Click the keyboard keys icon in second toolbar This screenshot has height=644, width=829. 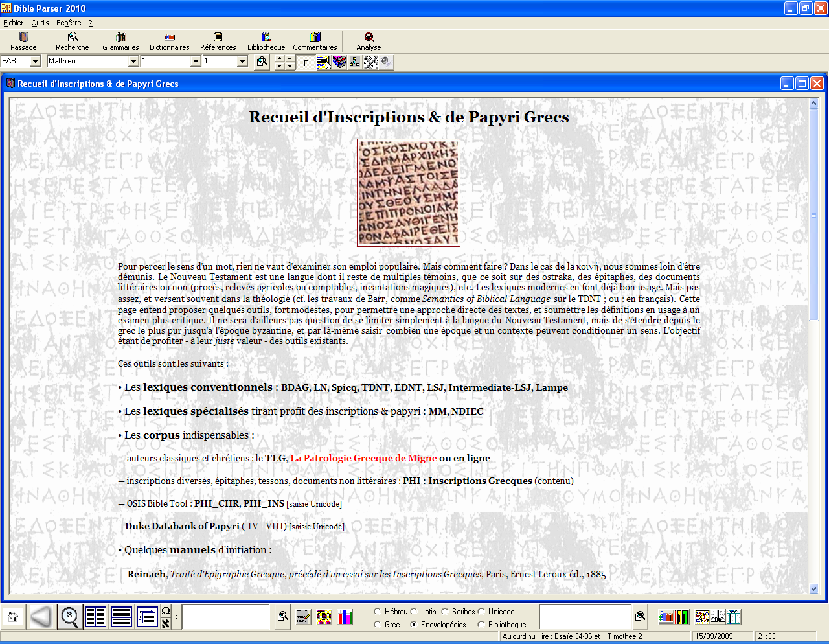pos(370,62)
